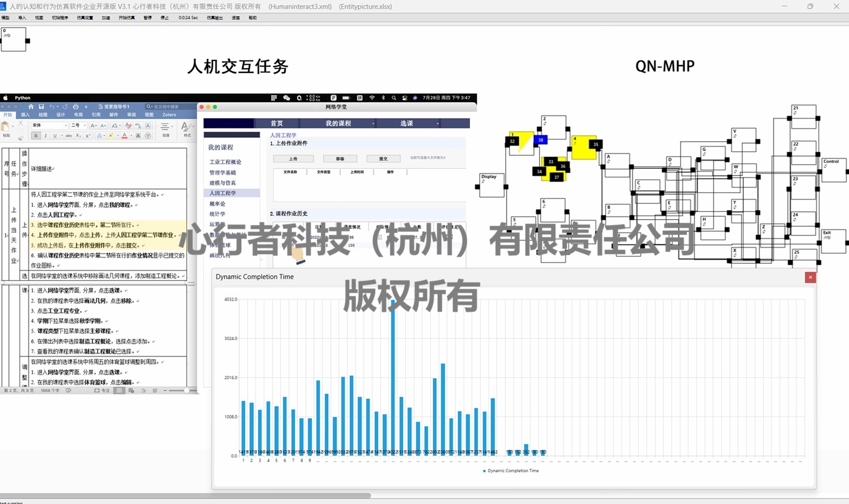Open the 宋体 font name dropdown
This screenshot has height=504, width=849.
pos(49,125)
